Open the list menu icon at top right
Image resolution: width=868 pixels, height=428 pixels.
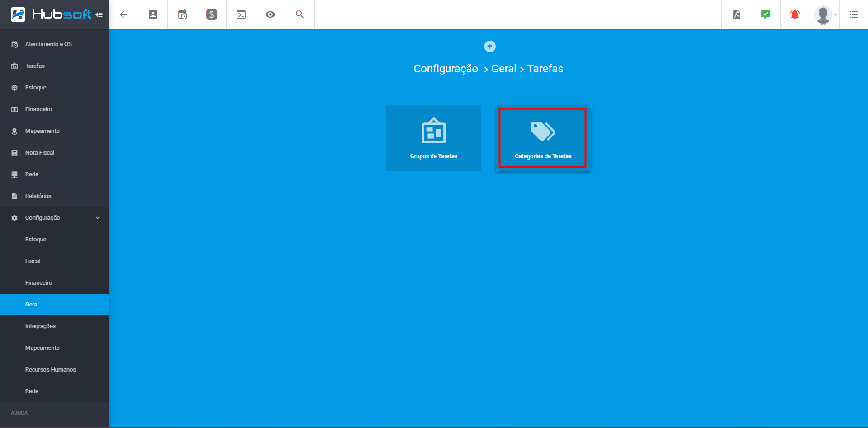coord(854,14)
